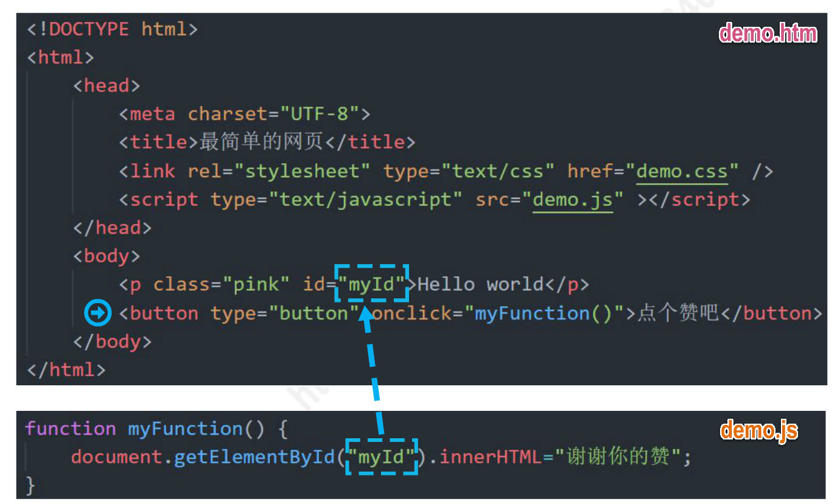840x504 pixels.
Task: Click the closing </head> tag
Action: (112, 228)
